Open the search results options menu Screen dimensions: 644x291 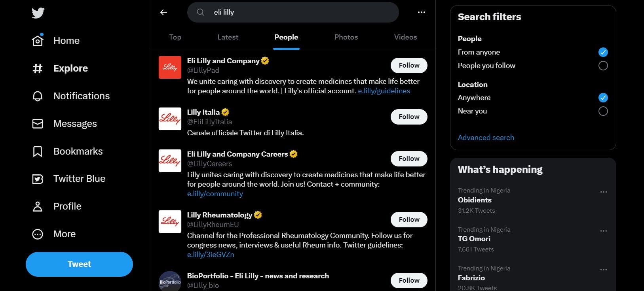[x=421, y=12]
